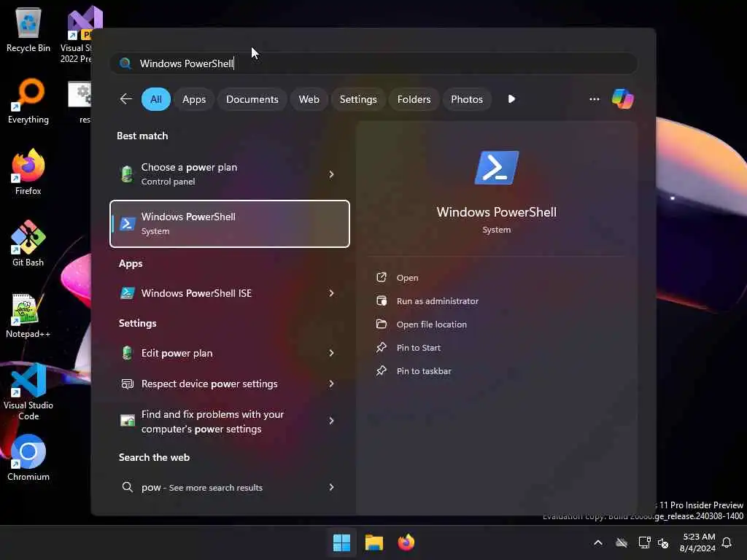Show more filter tabs with the arrow
This screenshot has width=747, height=560.
point(511,99)
